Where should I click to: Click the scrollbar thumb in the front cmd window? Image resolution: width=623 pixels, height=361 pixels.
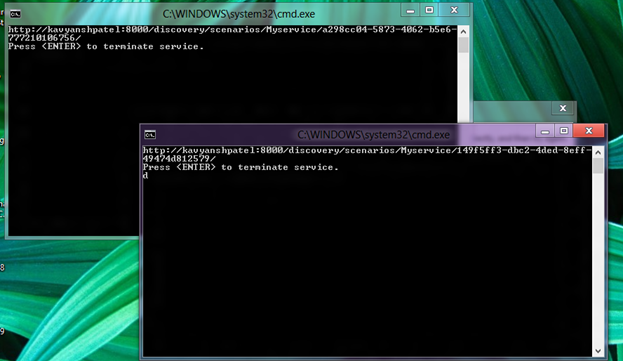[x=598, y=166]
